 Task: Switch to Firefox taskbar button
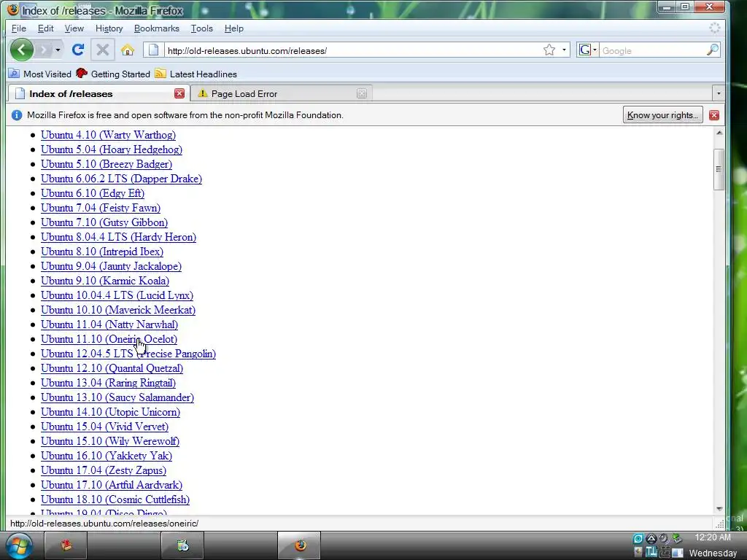click(x=299, y=545)
